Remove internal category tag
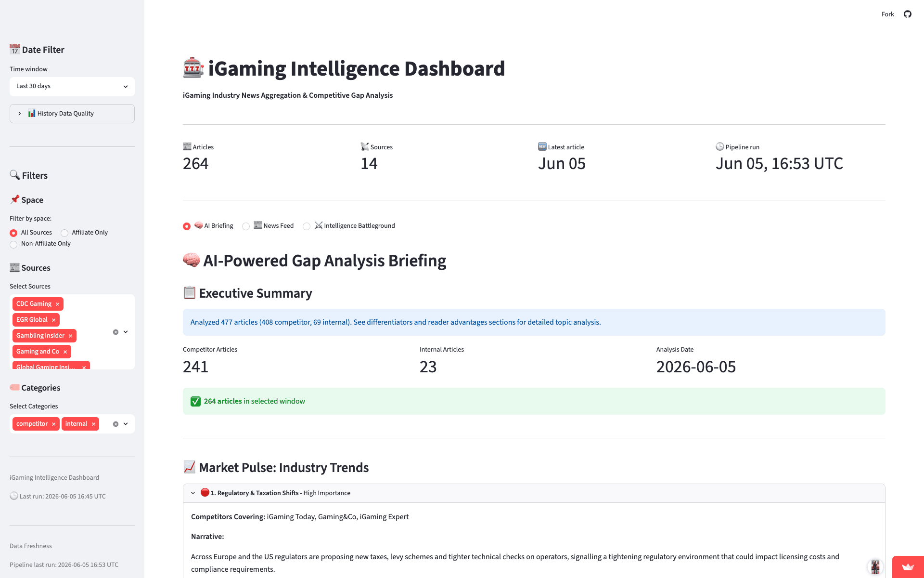 (93, 424)
